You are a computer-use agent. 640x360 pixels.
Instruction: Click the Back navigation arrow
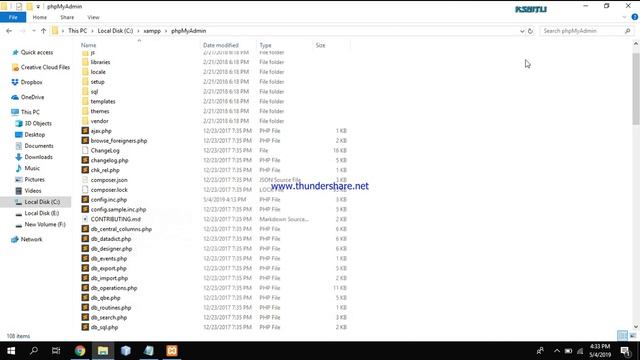click(9, 31)
